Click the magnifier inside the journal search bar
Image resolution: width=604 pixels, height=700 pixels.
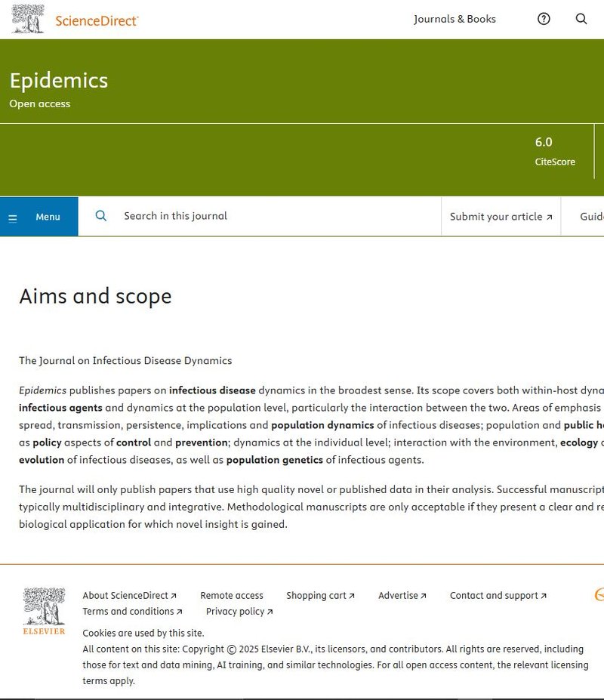tap(100, 216)
